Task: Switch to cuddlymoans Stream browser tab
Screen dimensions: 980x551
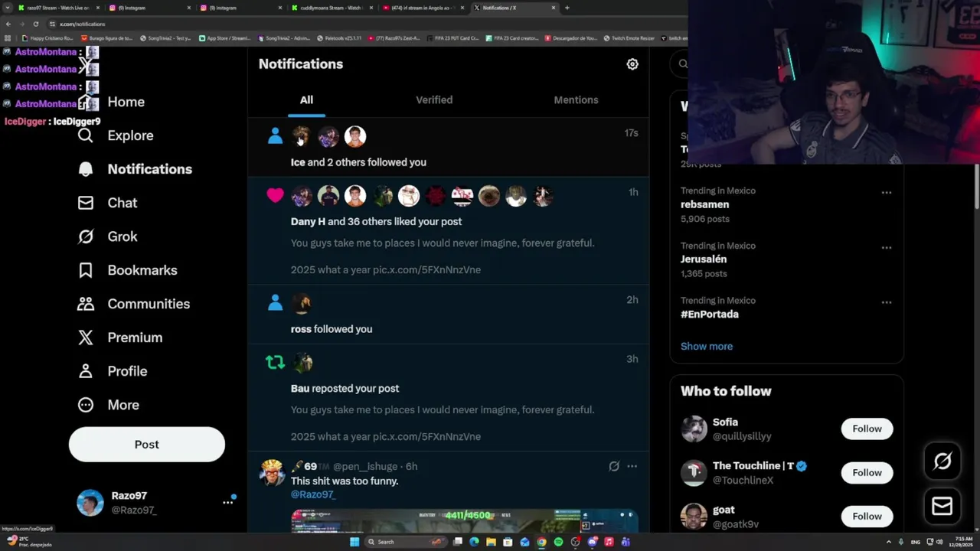Action: point(331,8)
